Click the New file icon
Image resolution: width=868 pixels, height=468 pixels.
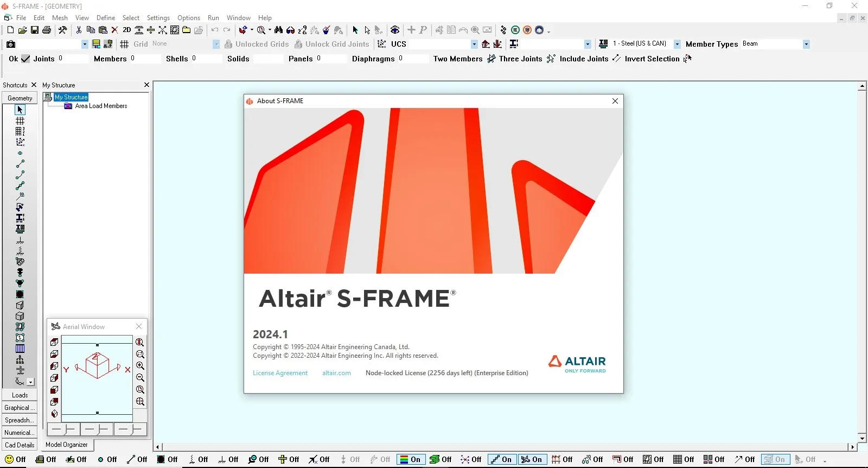point(10,30)
